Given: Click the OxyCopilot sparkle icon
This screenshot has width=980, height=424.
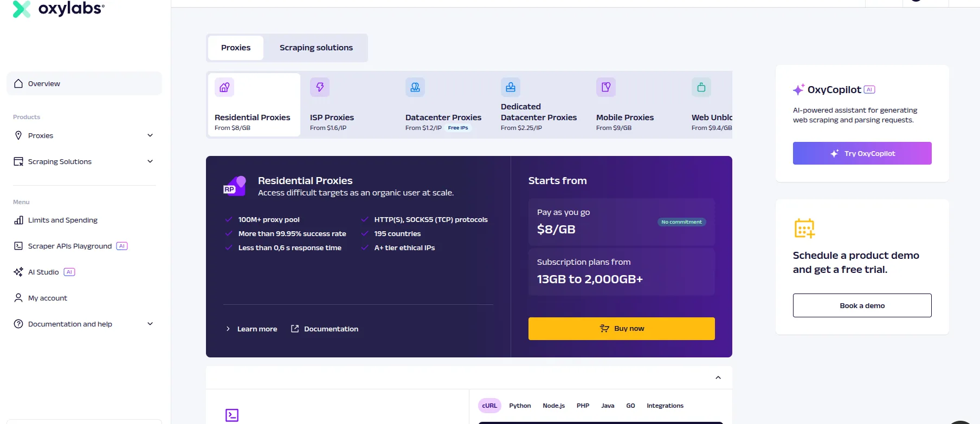Looking at the screenshot, I should click(x=798, y=89).
